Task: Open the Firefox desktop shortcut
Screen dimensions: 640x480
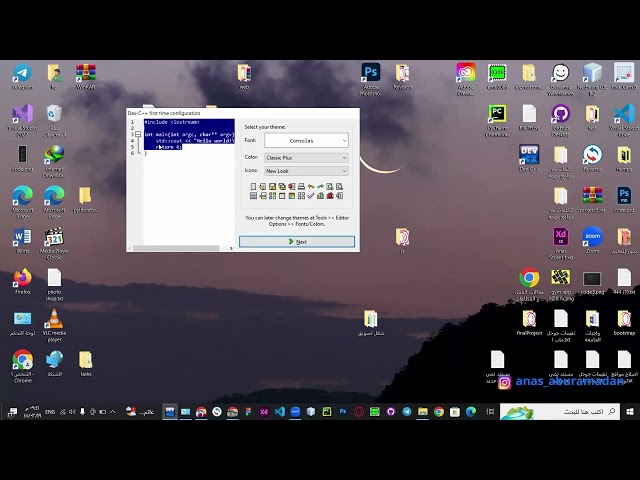Action: tap(22, 279)
